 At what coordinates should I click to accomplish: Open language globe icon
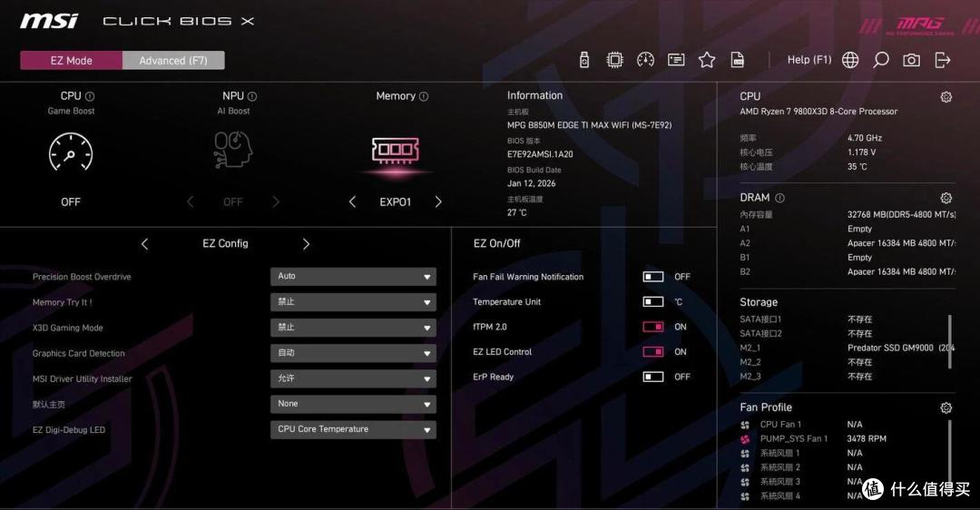(x=850, y=60)
